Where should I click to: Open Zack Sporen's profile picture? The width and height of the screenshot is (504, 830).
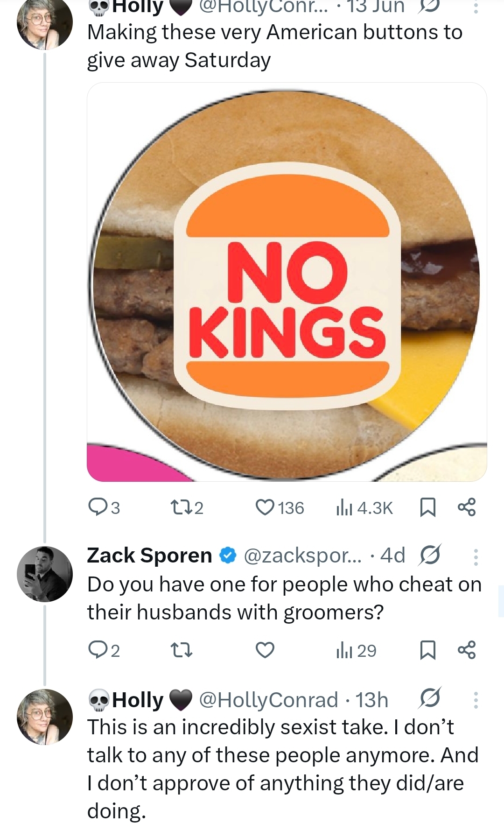click(44, 574)
